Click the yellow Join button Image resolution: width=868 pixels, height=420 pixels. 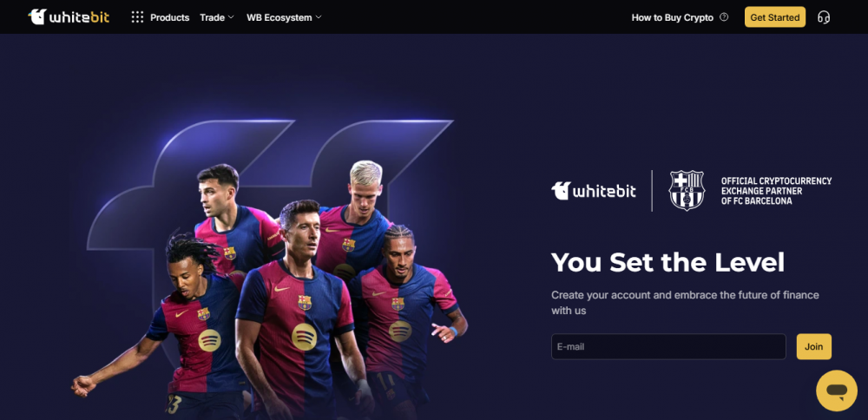click(814, 347)
